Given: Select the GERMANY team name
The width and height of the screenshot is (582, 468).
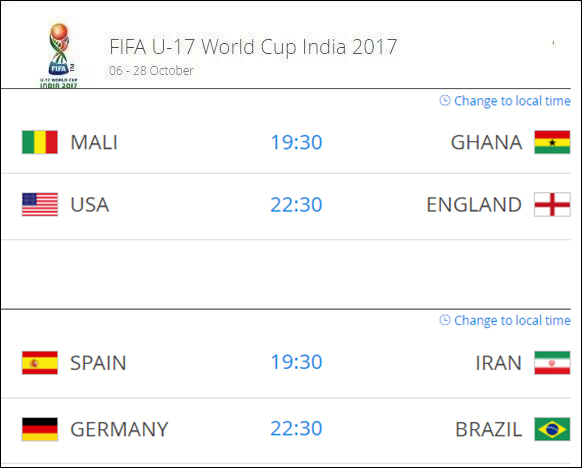Looking at the screenshot, I should pyautogui.click(x=119, y=429).
